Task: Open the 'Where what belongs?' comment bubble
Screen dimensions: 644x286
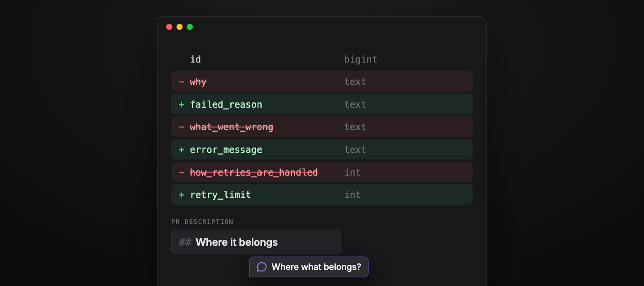Action: [309, 267]
